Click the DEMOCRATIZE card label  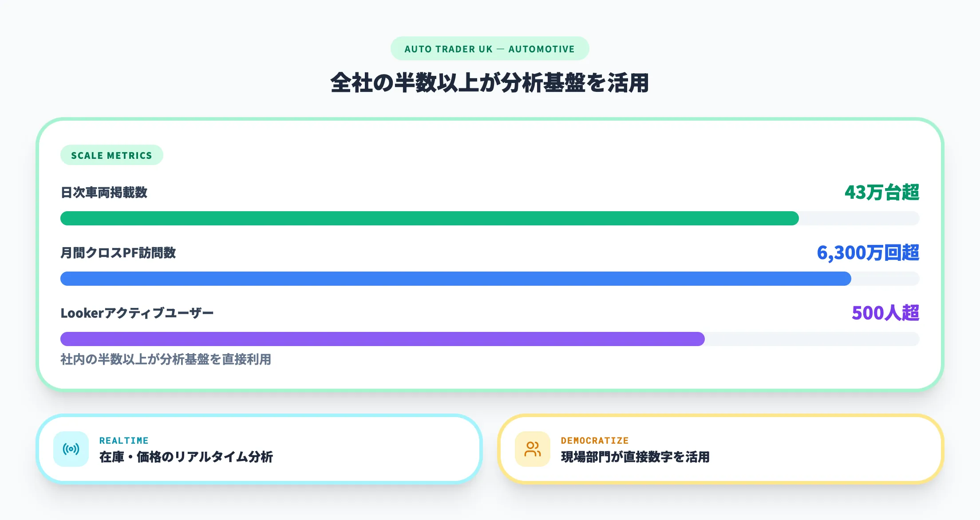pos(595,441)
